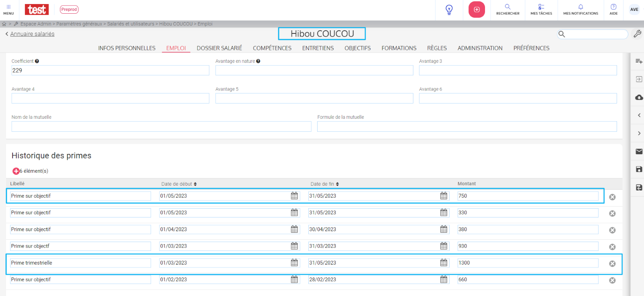Open Hibou COUCOU breadcrumb link
The height and width of the screenshot is (296, 644).
coord(176,24)
